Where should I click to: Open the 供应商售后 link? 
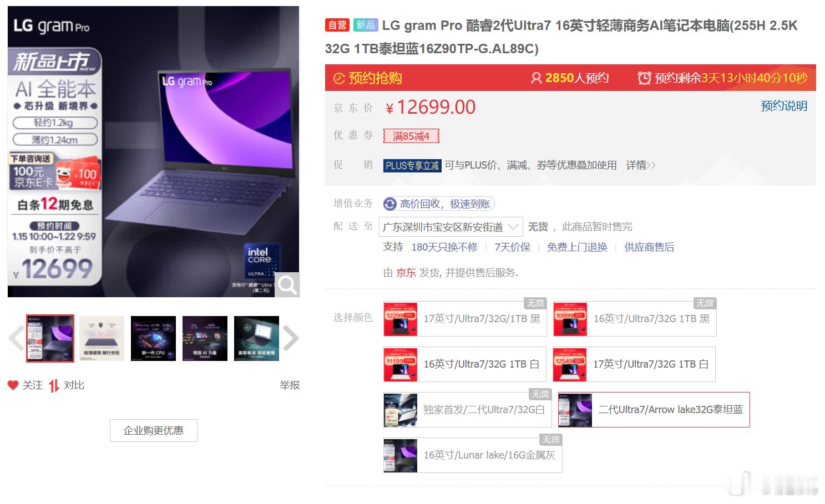[x=649, y=247]
